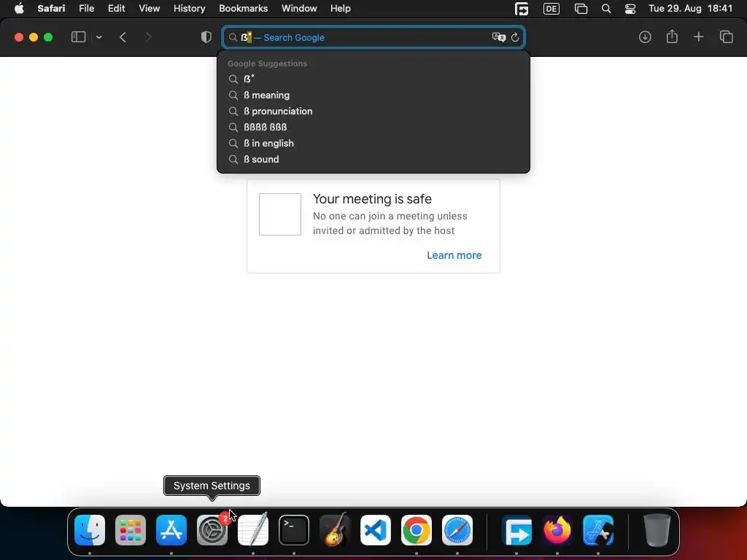The image size is (747, 560).
Task: Open the File menu
Action: tap(86, 9)
